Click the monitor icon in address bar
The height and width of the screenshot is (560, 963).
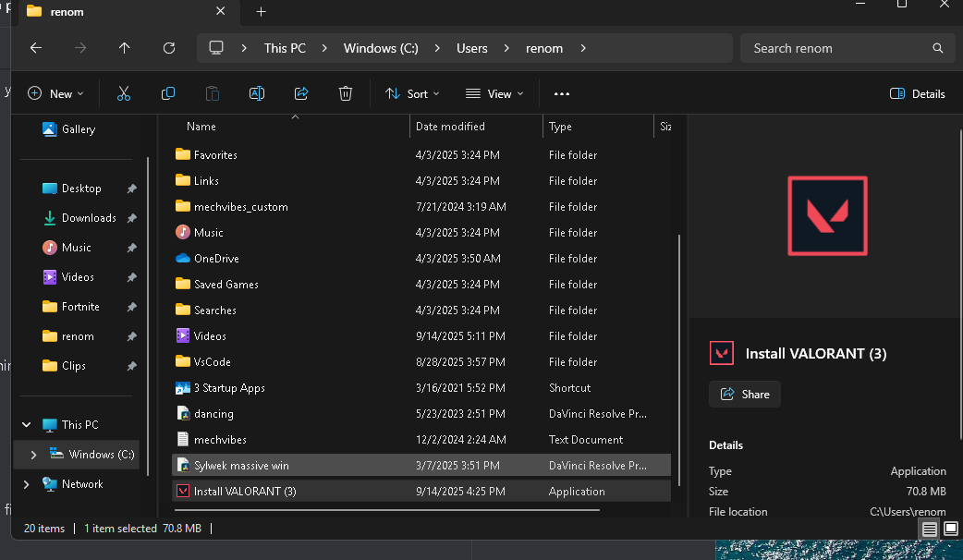(x=216, y=48)
